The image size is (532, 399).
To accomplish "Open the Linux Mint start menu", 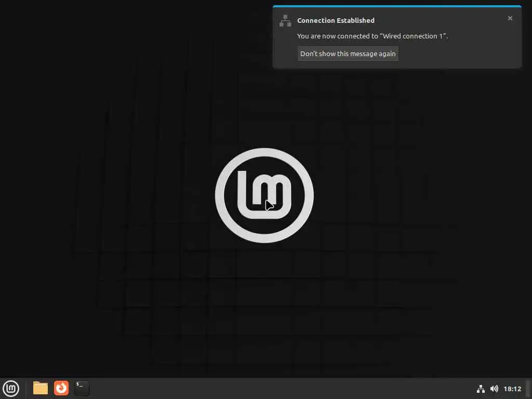I will click(11, 389).
